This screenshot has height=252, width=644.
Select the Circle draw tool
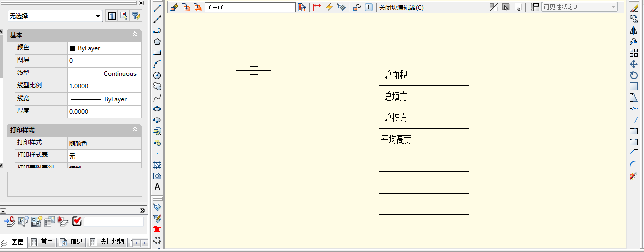click(157, 75)
